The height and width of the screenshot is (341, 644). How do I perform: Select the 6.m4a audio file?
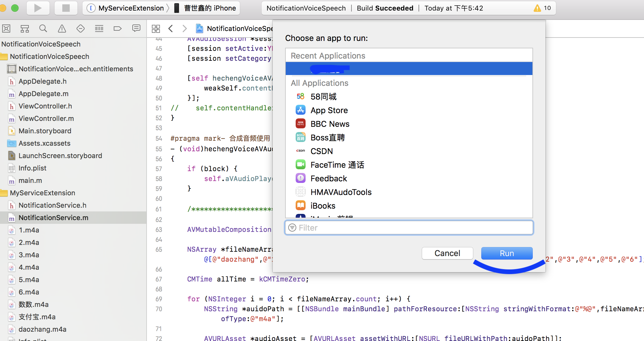click(x=29, y=292)
